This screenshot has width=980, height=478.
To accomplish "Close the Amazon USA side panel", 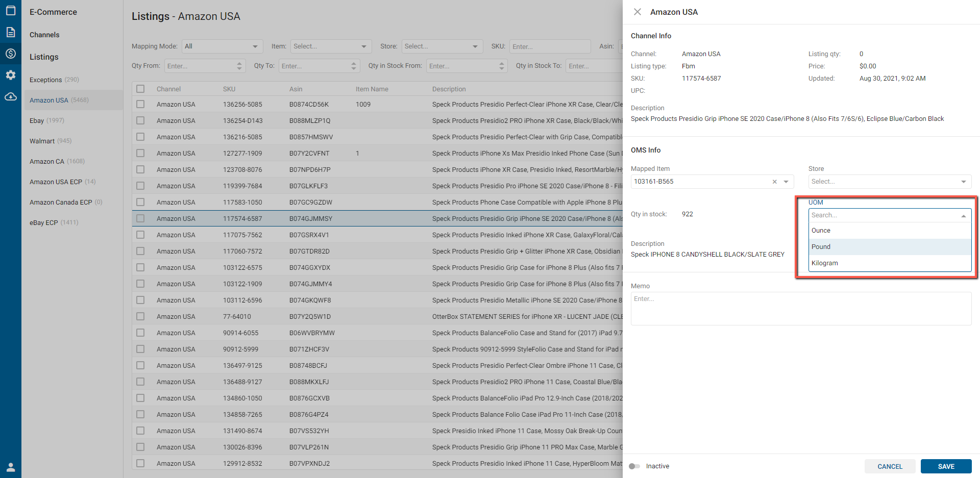I will (638, 12).
